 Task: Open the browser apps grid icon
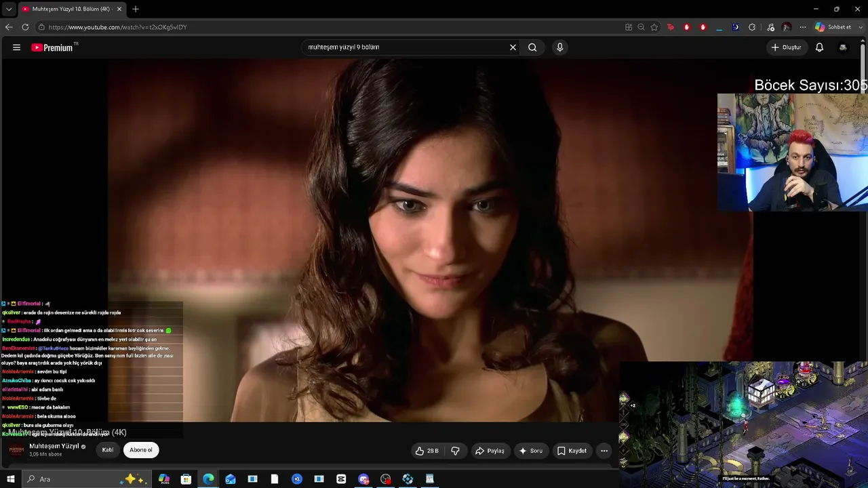pyautogui.click(x=629, y=27)
